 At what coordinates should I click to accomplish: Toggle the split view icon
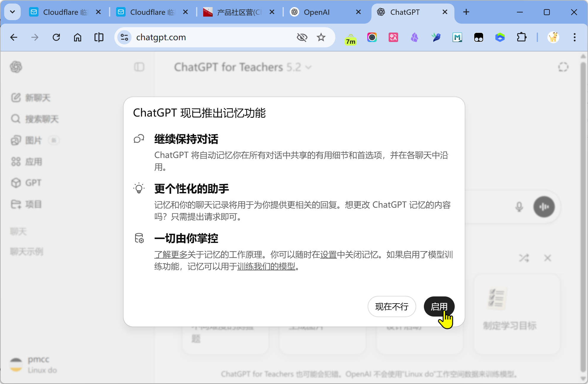[x=99, y=37]
